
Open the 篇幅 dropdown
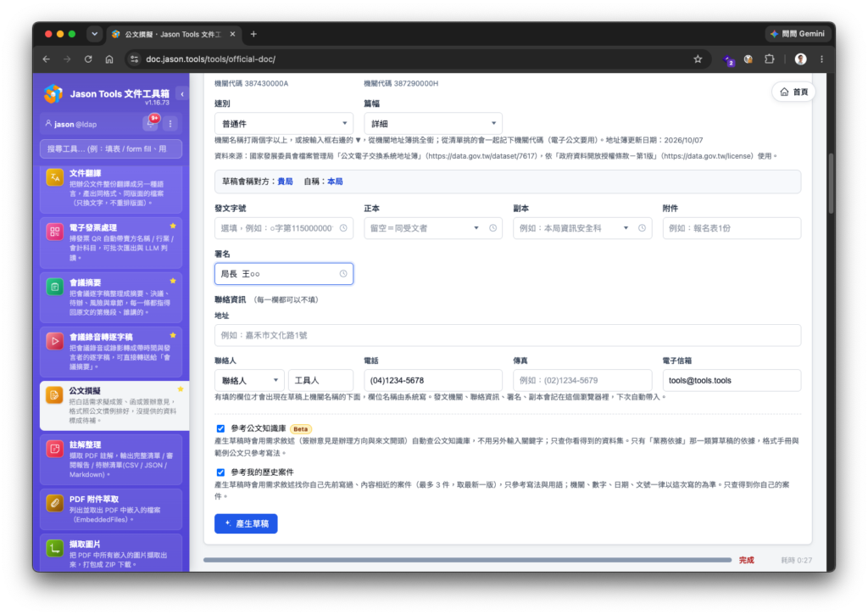click(x=433, y=124)
